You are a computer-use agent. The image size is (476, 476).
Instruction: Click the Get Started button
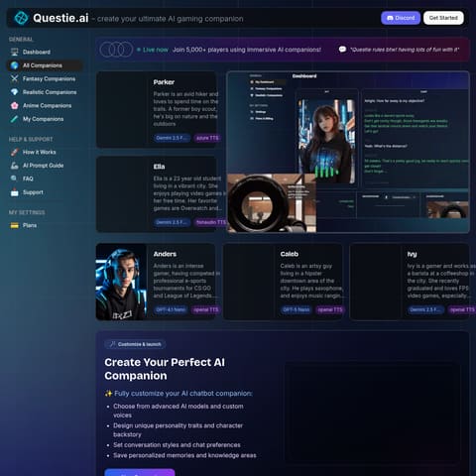[443, 18]
